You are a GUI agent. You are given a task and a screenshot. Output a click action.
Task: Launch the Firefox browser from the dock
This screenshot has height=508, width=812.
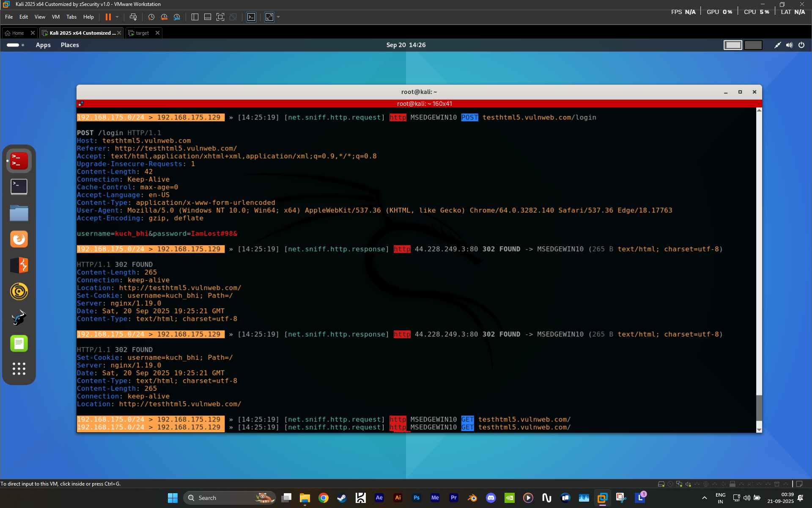pyautogui.click(x=19, y=239)
